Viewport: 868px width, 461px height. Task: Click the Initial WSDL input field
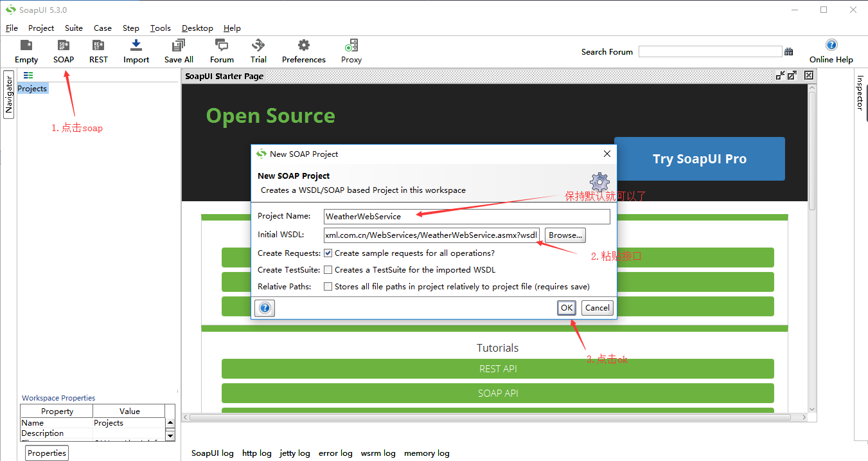[432, 235]
